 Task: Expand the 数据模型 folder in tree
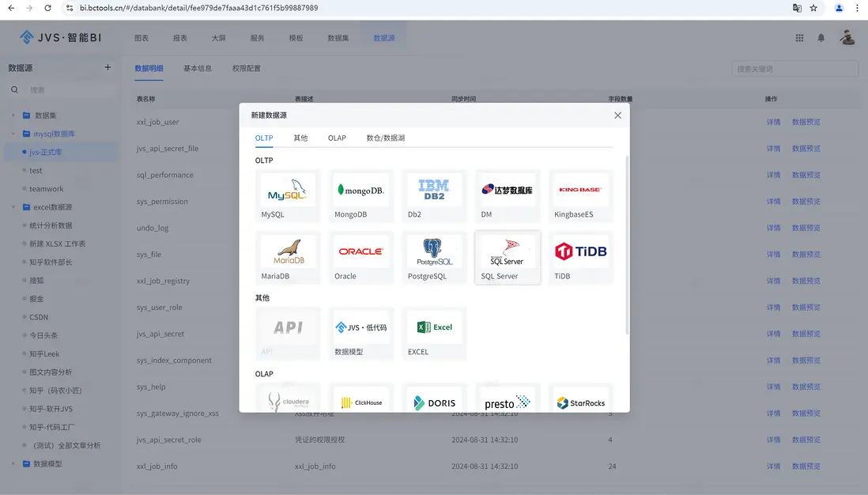13,463
